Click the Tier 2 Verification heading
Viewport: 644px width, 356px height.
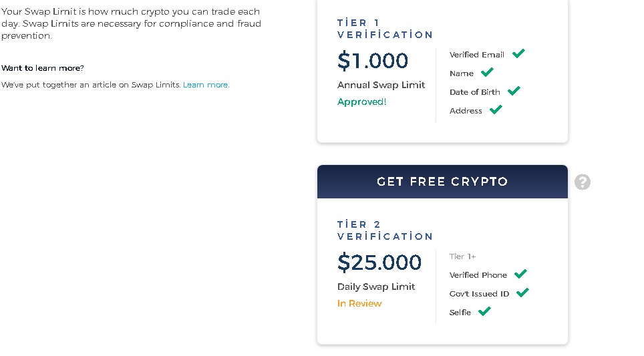[385, 230]
